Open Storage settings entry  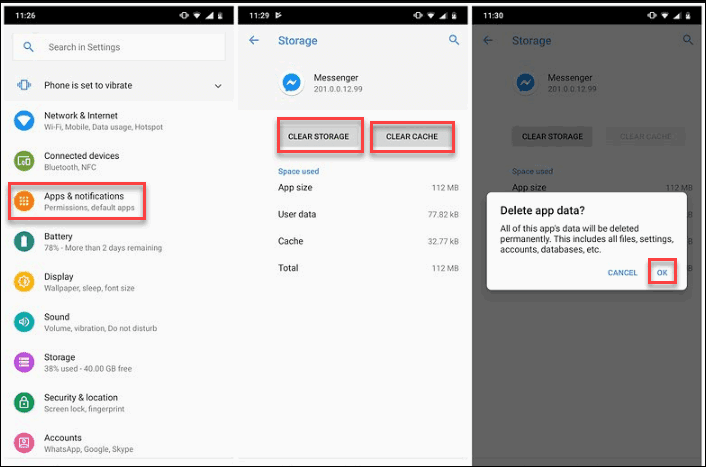[x=119, y=362]
